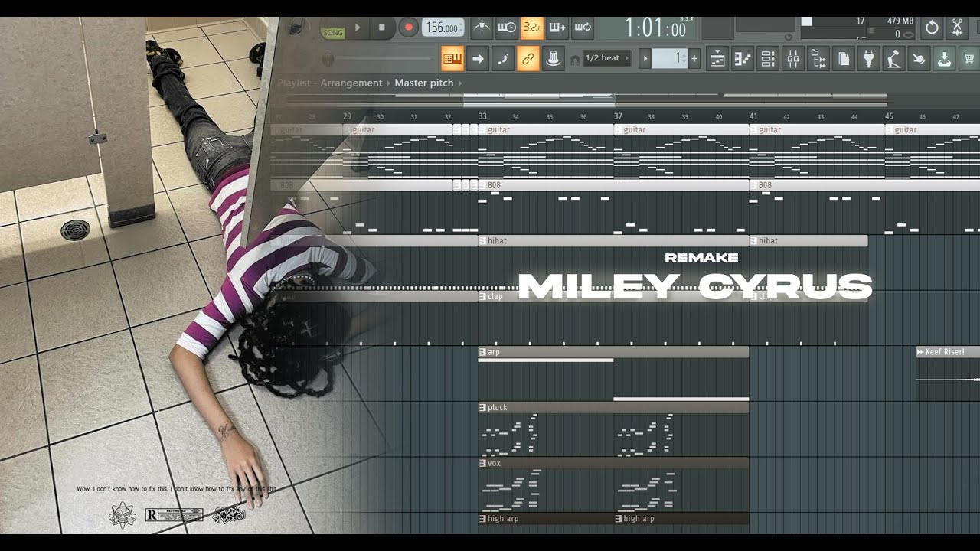Open the arp clip's menu icon

(x=482, y=352)
